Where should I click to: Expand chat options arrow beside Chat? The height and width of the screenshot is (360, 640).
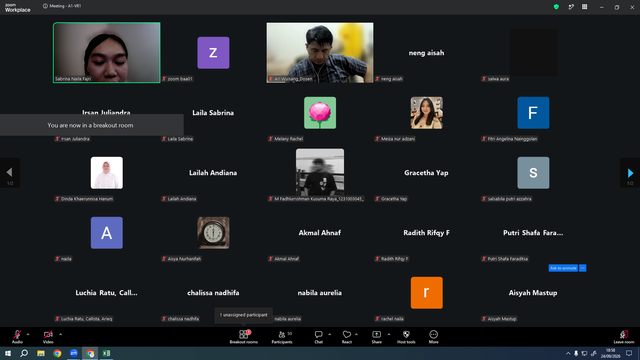(x=329, y=334)
